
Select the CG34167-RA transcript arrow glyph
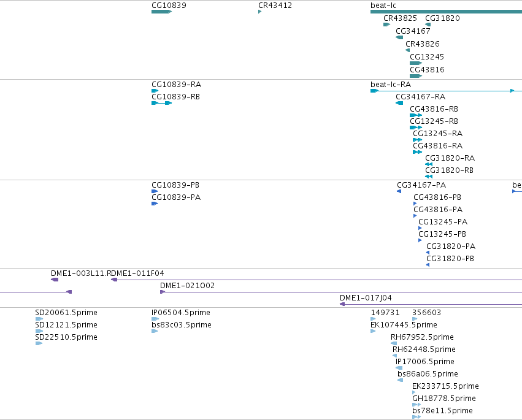click(x=399, y=103)
